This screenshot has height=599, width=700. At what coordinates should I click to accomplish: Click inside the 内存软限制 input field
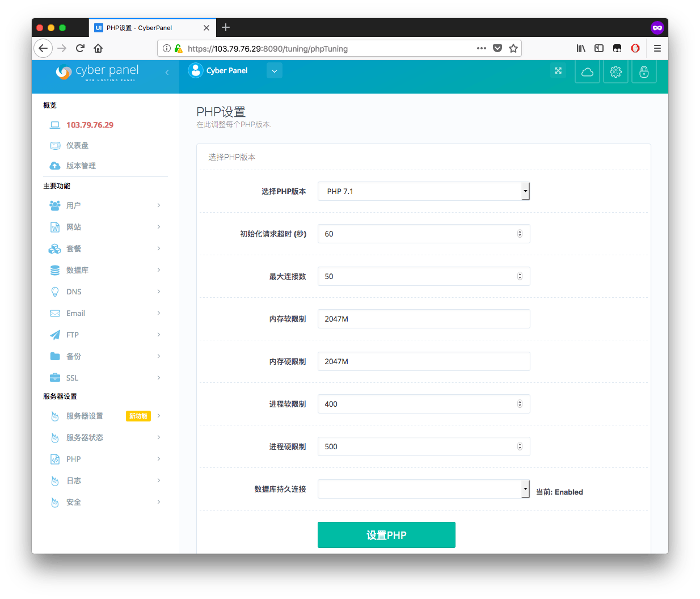tap(424, 319)
